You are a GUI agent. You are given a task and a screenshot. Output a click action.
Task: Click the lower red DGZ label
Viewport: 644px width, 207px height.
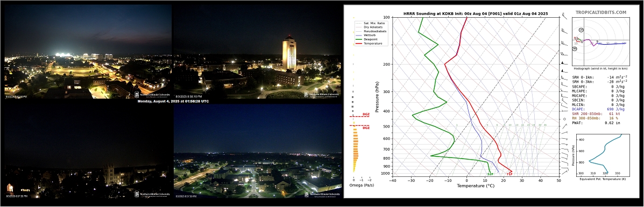pyautogui.click(x=366, y=128)
